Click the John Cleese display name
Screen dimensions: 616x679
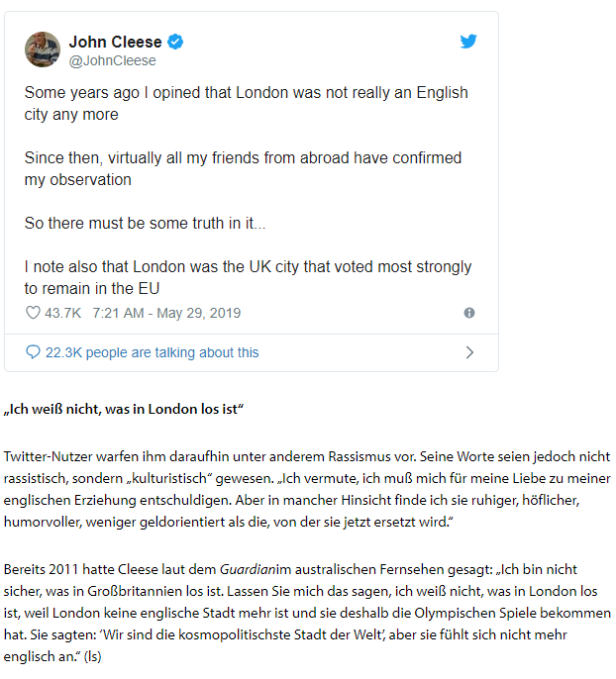(x=115, y=42)
